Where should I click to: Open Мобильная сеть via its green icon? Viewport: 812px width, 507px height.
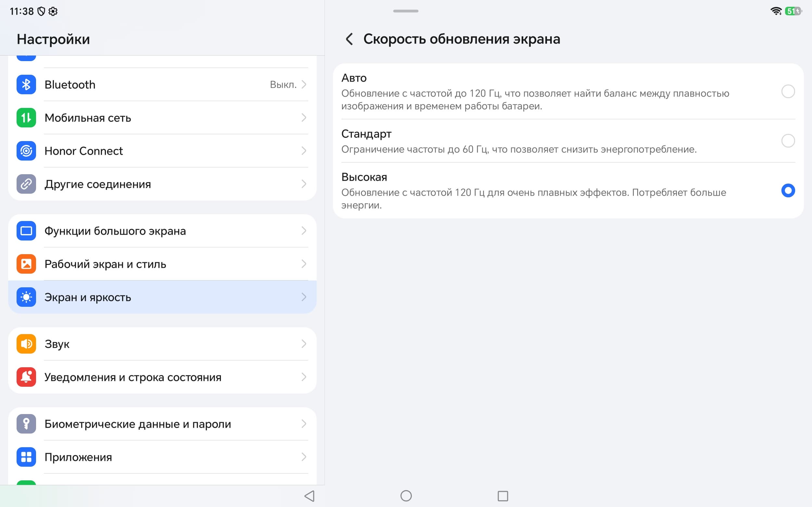coord(26,118)
